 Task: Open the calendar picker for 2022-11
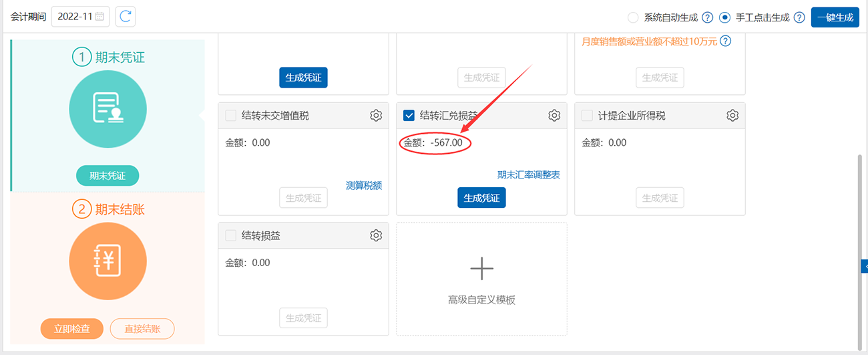99,17
